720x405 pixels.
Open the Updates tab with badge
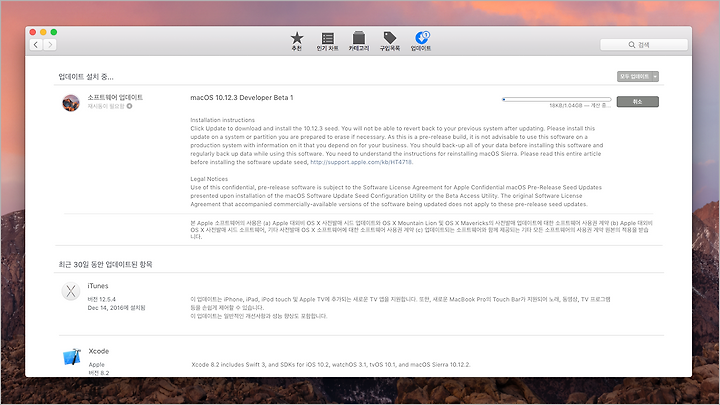tap(421, 41)
